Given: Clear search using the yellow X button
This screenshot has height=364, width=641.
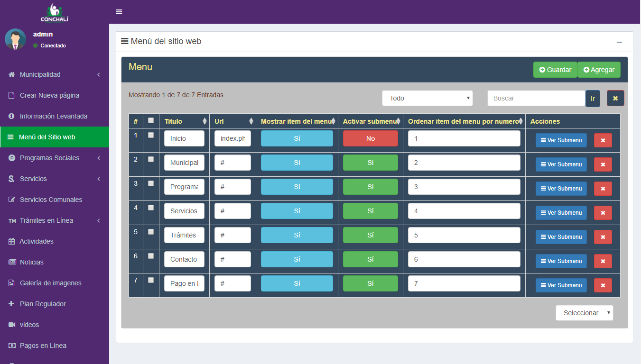Looking at the screenshot, I should pos(615,98).
